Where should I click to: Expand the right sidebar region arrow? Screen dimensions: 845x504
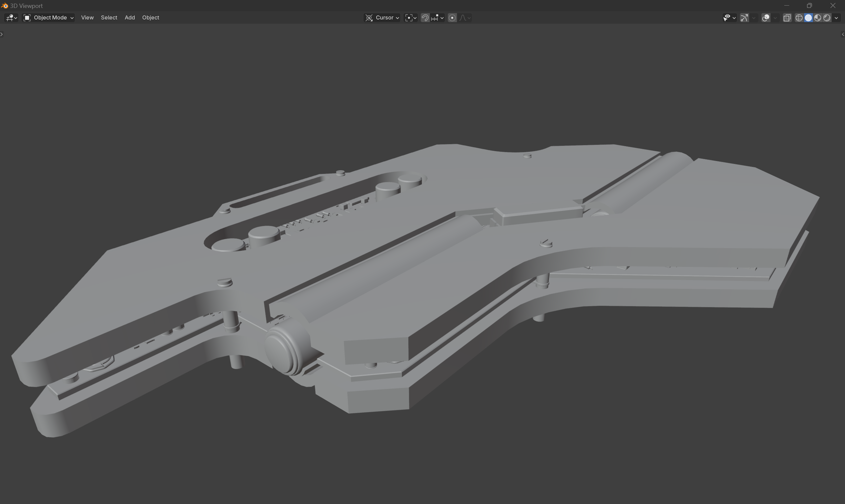pyautogui.click(x=843, y=34)
